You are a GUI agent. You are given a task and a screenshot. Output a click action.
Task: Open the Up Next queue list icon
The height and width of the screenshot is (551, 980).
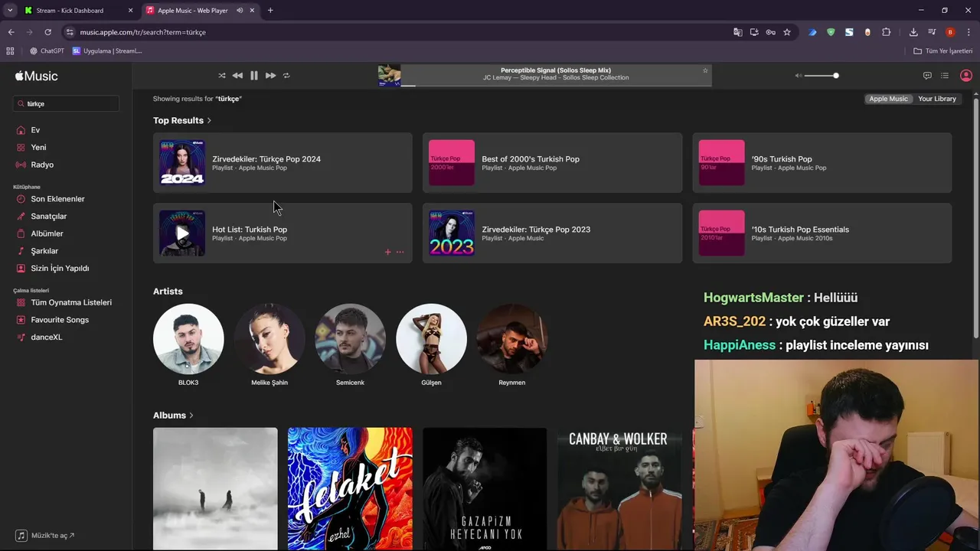pyautogui.click(x=945, y=76)
